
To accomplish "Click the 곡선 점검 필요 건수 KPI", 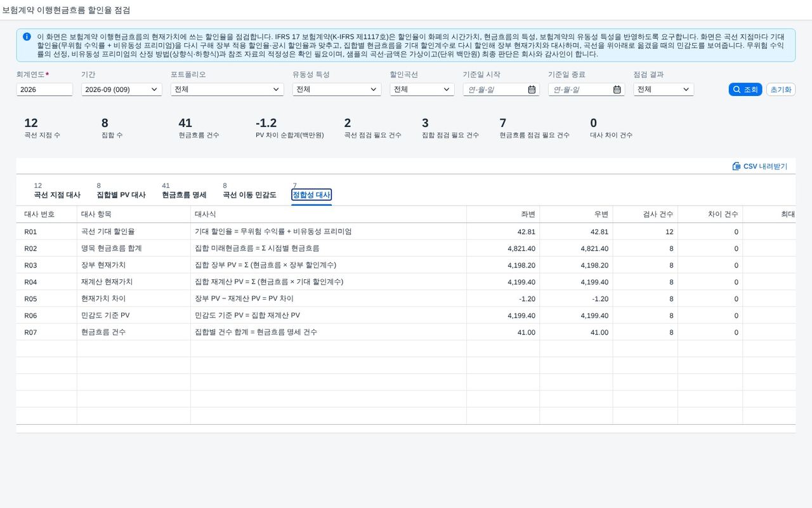I will (372, 128).
